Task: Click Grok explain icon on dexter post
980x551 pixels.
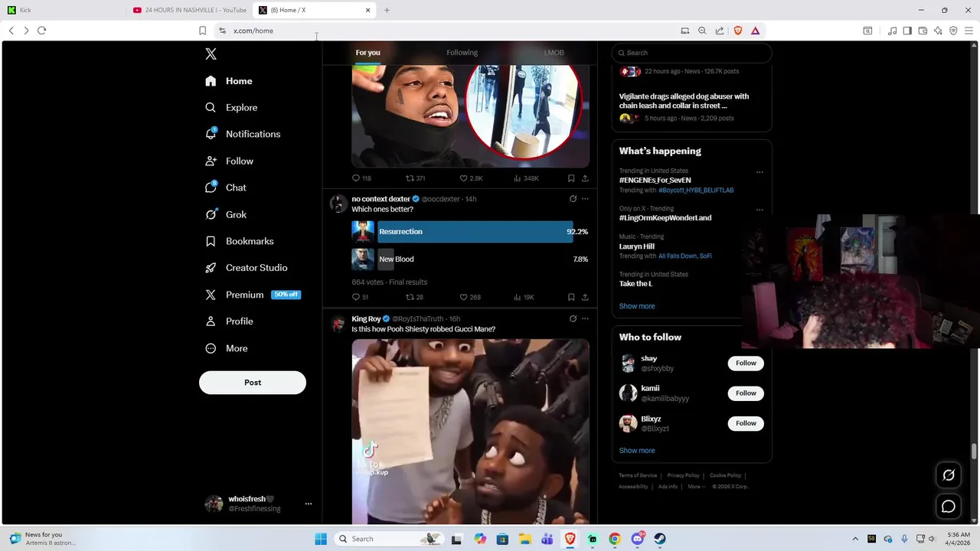Action: point(573,199)
